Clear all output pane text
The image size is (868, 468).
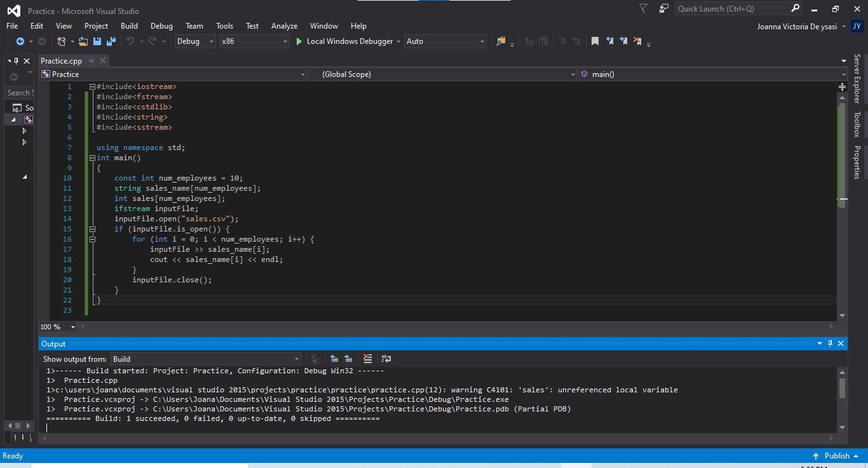click(x=367, y=359)
